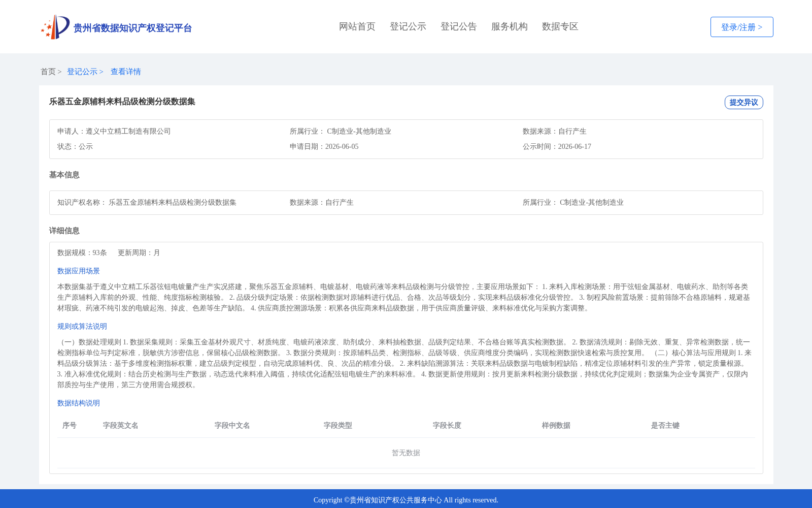Viewport: 812px width, 508px height.
Task: Go to 登记公示 in the top menu
Action: coord(408,26)
